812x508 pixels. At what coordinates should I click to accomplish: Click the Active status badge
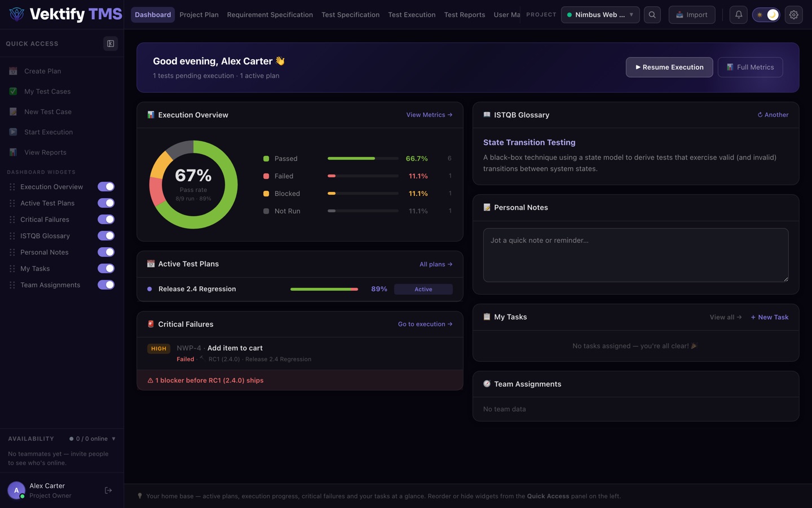pyautogui.click(x=423, y=289)
